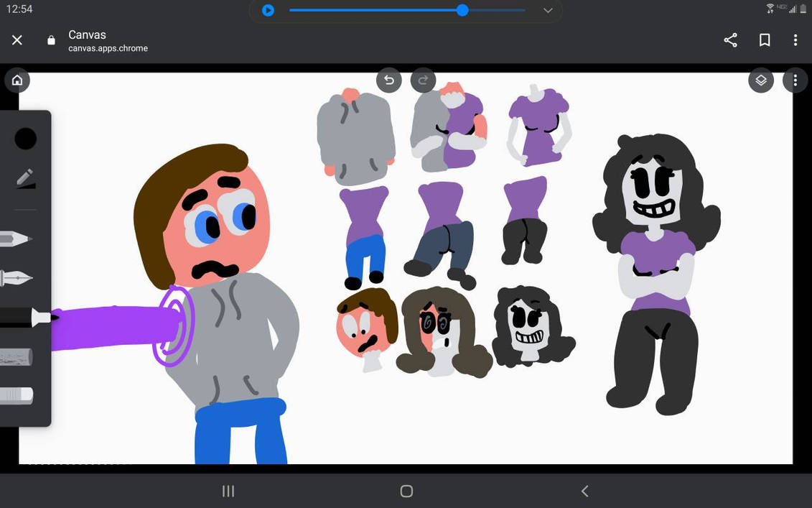
Task: Select the ink pen tool
Action: click(x=16, y=278)
